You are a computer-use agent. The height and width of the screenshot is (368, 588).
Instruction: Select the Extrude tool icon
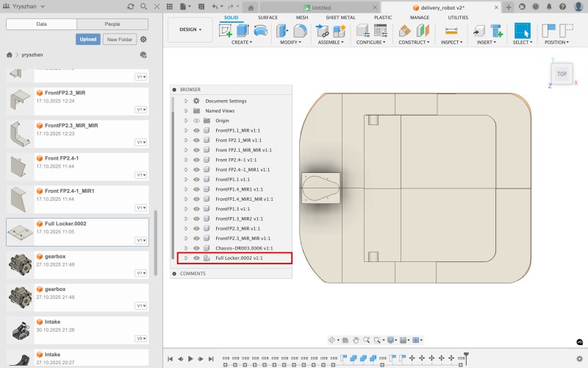click(x=243, y=30)
